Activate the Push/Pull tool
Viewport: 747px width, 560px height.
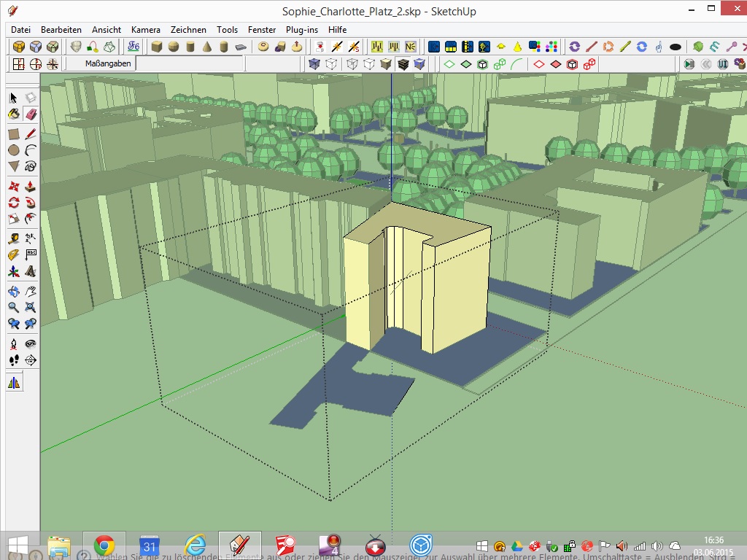(31, 186)
